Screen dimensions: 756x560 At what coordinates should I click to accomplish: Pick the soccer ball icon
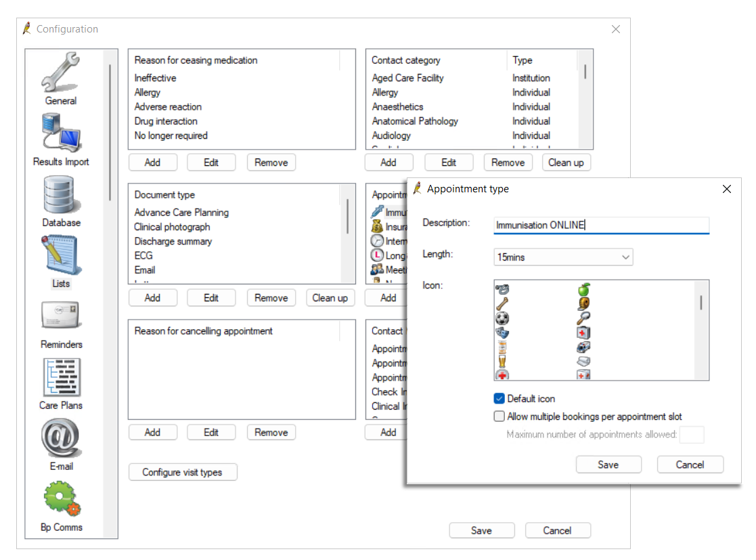[x=502, y=318]
